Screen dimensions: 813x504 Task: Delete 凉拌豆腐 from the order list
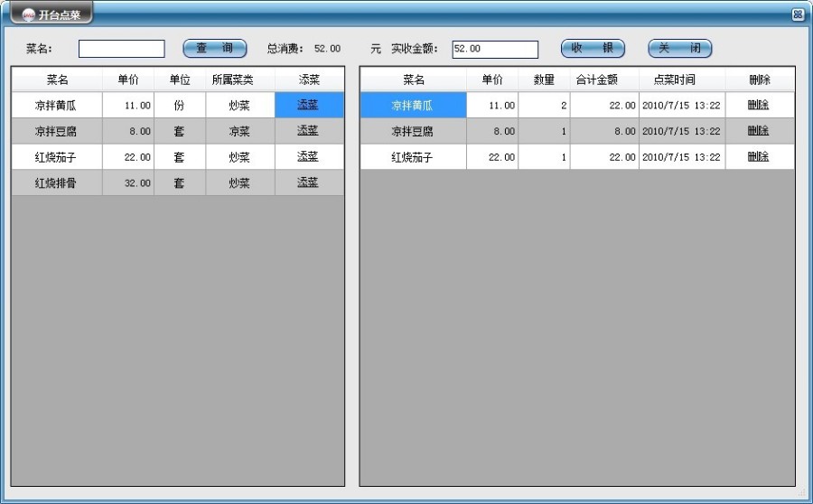coord(758,131)
